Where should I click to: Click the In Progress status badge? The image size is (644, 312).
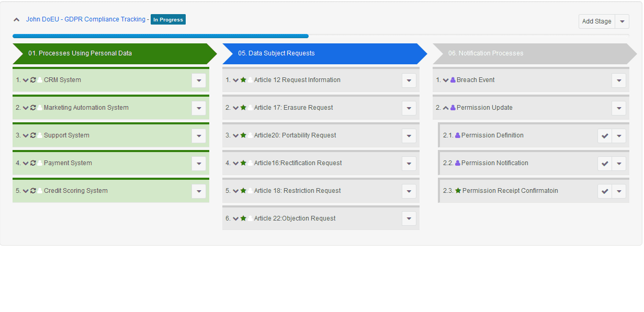click(168, 19)
